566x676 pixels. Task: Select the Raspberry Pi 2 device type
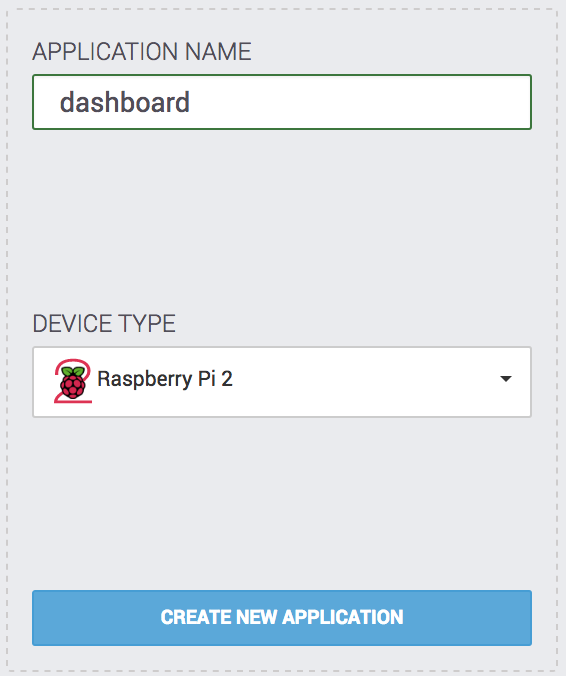tap(282, 382)
